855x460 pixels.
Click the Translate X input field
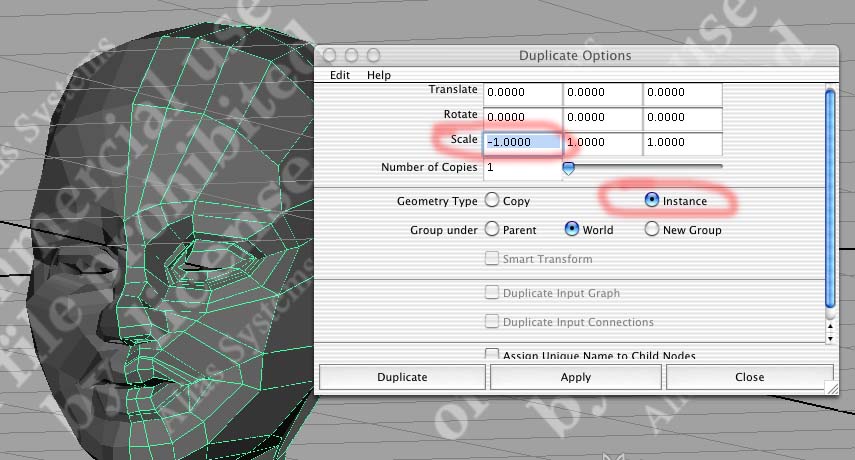pyautogui.click(x=522, y=93)
